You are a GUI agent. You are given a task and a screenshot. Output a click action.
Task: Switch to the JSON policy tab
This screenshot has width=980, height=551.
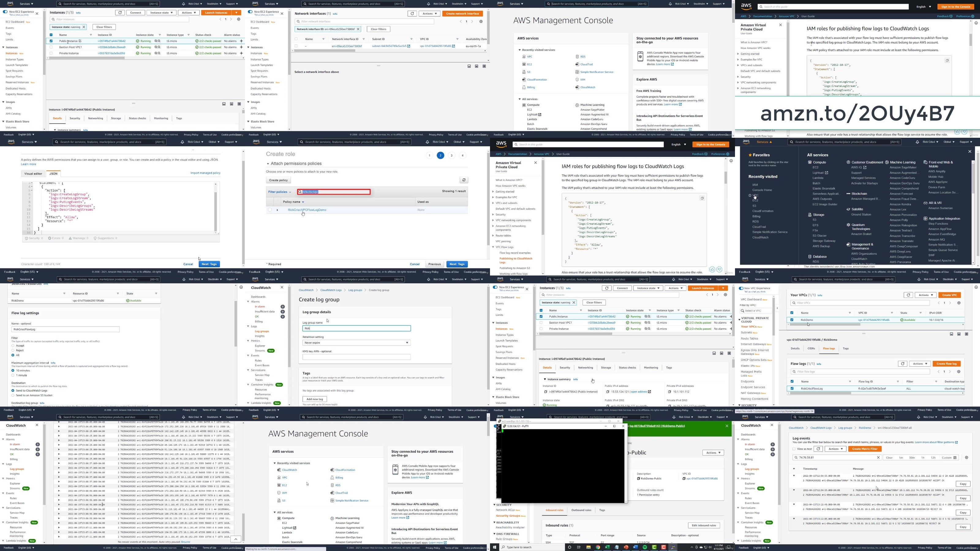tap(53, 174)
